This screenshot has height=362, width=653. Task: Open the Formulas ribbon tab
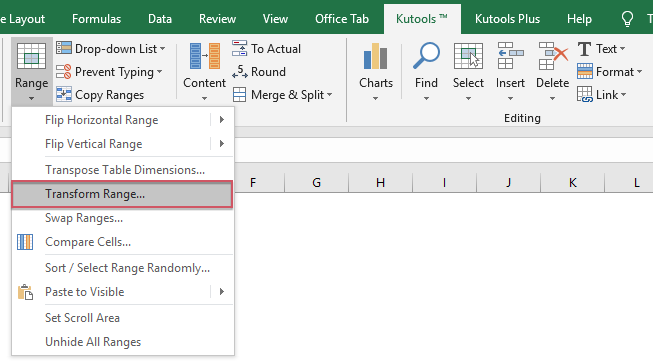tap(96, 19)
